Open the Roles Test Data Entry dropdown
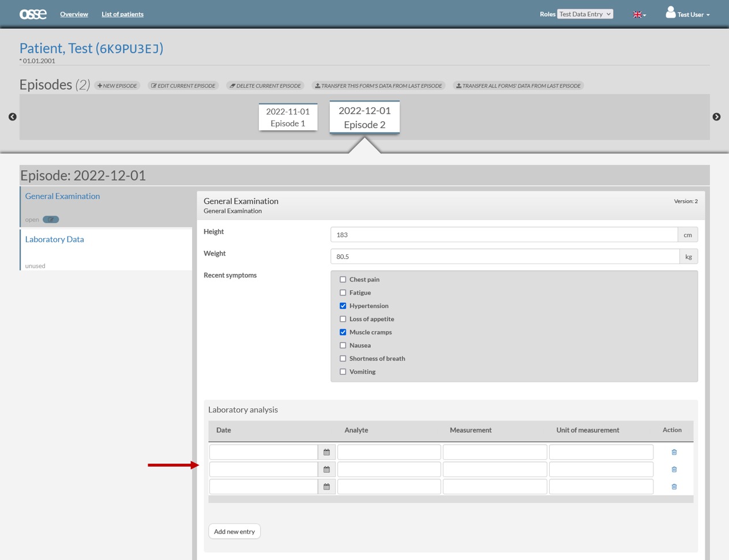The height and width of the screenshot is (560, 729). pos(585,14)
